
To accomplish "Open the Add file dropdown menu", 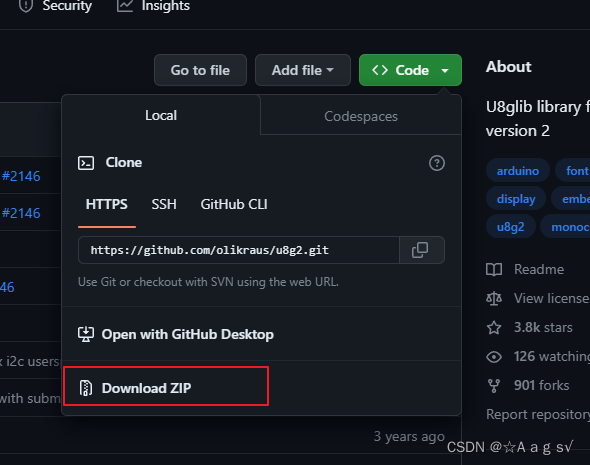I will tap(303, 70).
